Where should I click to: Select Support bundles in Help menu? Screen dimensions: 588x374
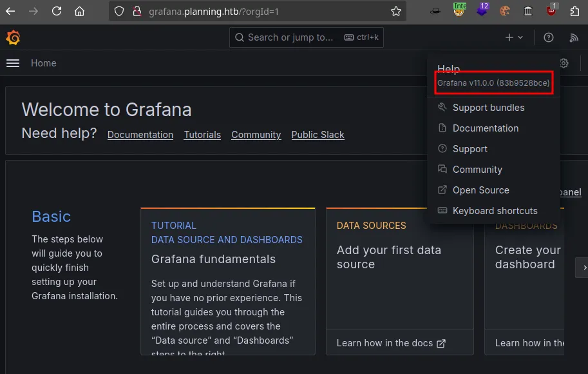tap(488, 108)
